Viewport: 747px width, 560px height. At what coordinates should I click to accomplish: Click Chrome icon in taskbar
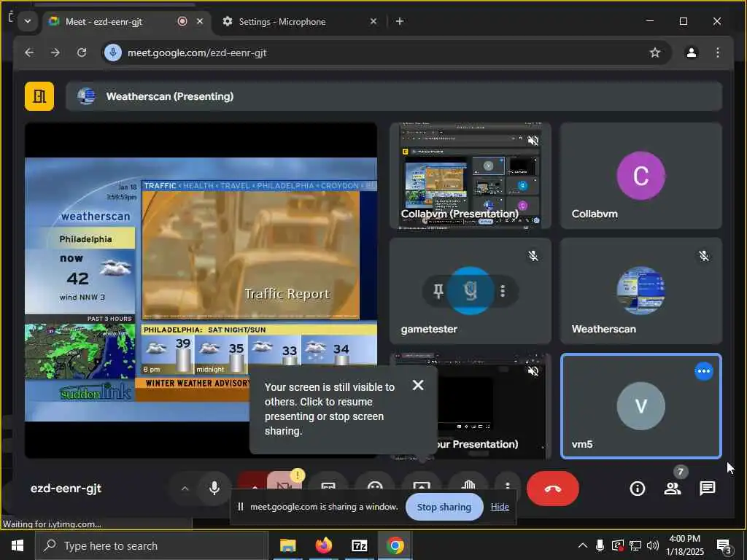tap(395, 545)
